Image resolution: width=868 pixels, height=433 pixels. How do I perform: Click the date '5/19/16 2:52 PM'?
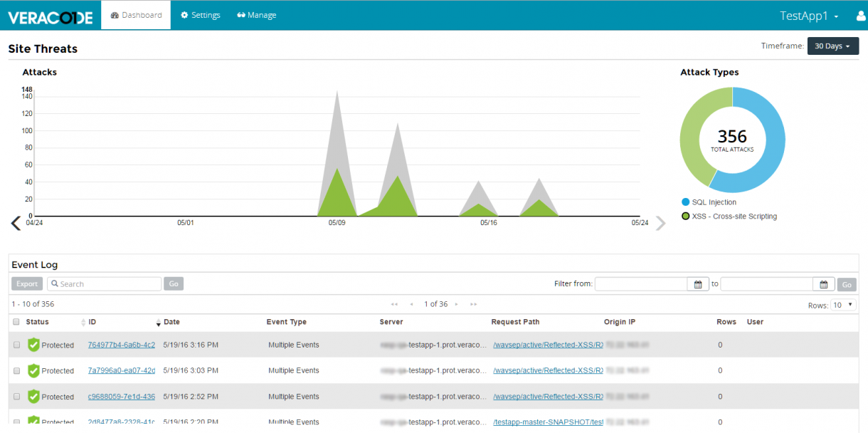[x=191, y=396]
